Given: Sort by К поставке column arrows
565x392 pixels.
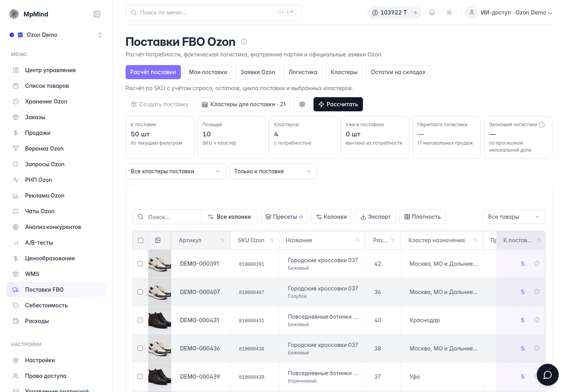Looking at the screenshot, I should point(539,240).
